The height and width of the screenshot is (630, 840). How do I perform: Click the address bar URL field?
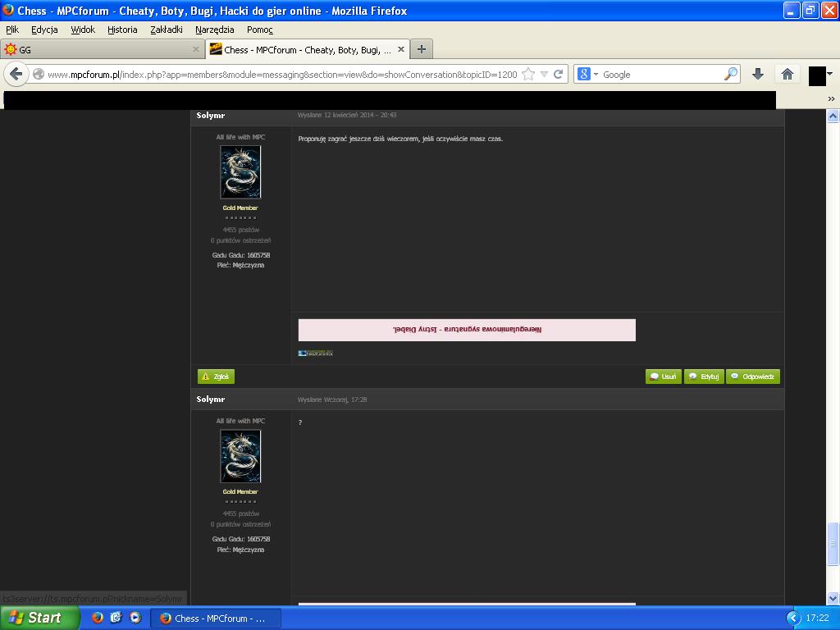pyautogui.click(x=282, y=75)
